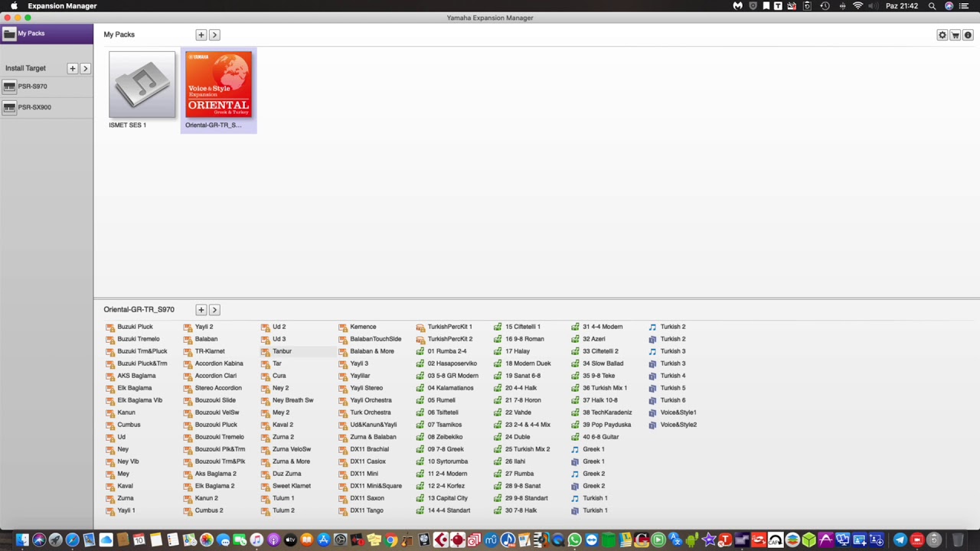The width and height of the screenshot is (980, 551).
Task: Open Siri from the menu bar
Action: coord(949,6)
